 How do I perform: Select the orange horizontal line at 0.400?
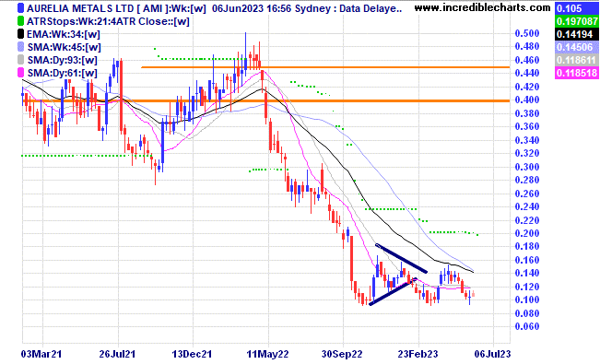click(265, 101)
